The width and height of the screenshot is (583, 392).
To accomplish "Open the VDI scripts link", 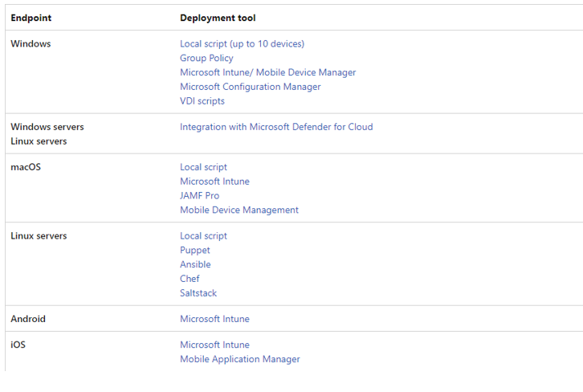I will tap(202, 100).
